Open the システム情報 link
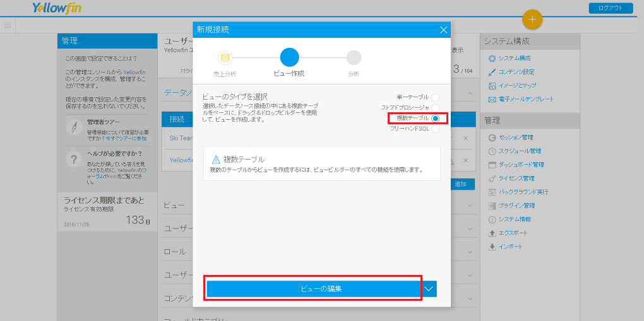644x321 pixels. (515, 219)
